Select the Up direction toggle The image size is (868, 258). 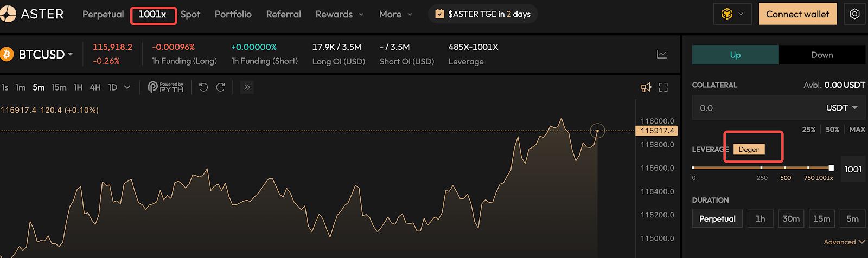pos(735,55)
